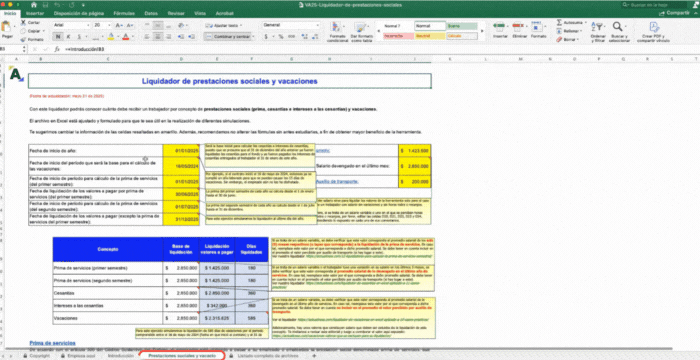Click the Formato paintbrush icon
Screen dimensions: 700x360
tap(23, 39)
